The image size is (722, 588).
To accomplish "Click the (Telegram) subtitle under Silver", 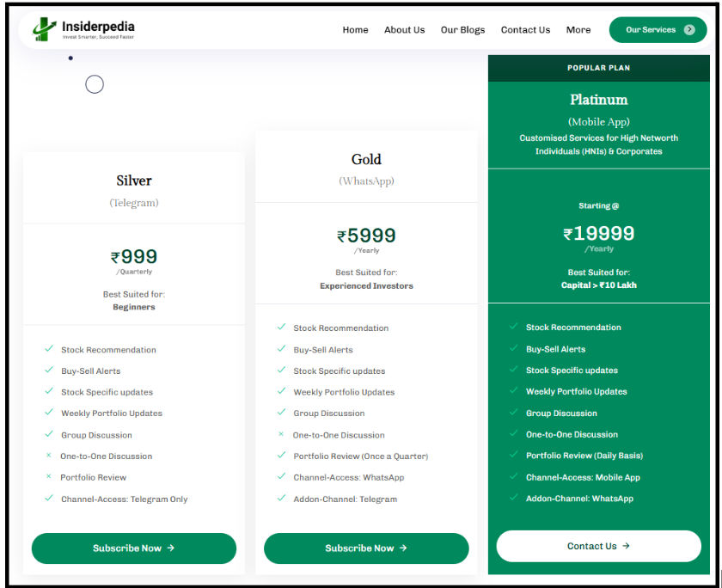I will tap(134, 203).
